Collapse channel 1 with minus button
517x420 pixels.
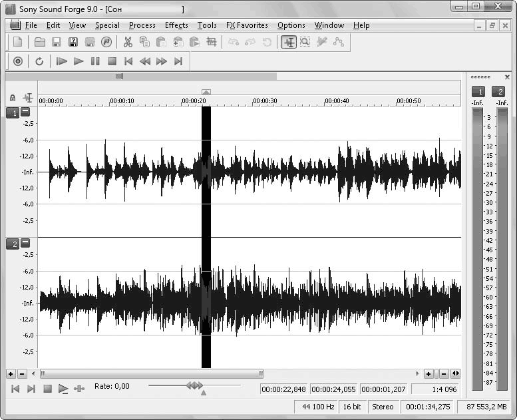[x=25, y=112]
